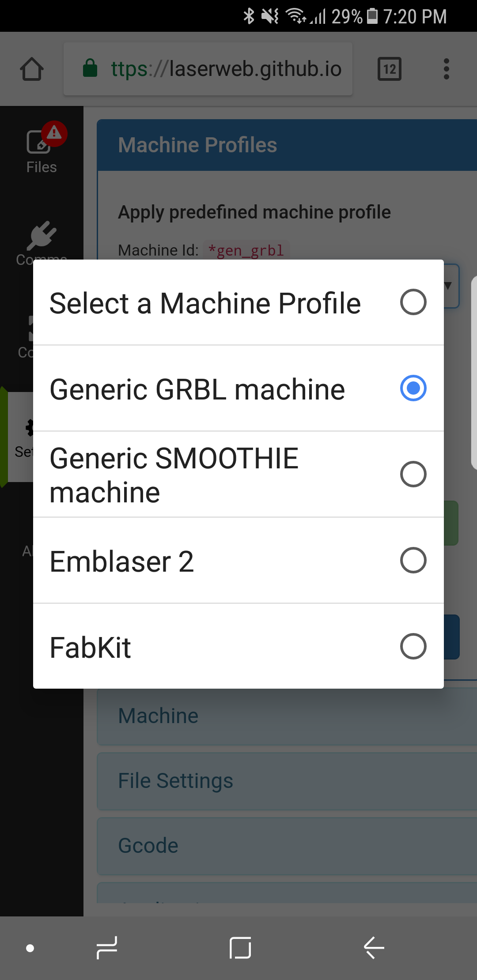
Task: Choose the Generic GRBL machine radio button
Action: tap(238, 388)
